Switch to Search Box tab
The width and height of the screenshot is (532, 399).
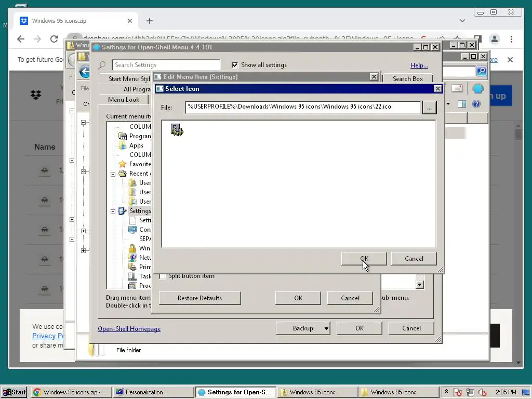point(407,79)
